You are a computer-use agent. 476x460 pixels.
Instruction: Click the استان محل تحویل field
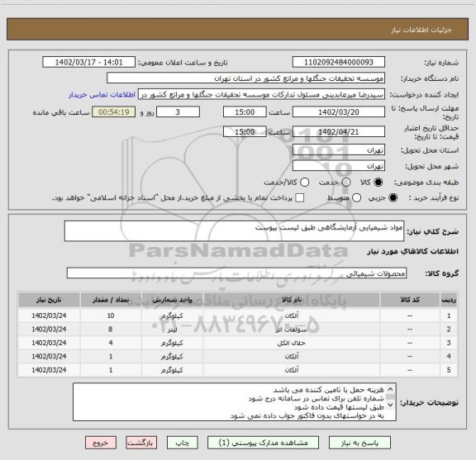(339, 150)
